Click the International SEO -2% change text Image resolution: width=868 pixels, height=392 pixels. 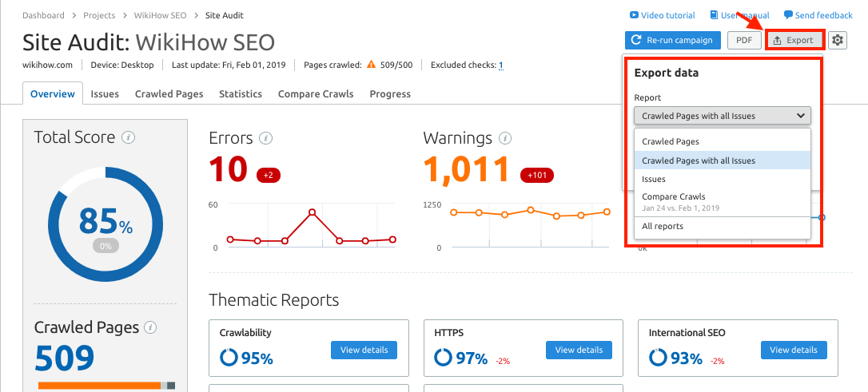718,361
